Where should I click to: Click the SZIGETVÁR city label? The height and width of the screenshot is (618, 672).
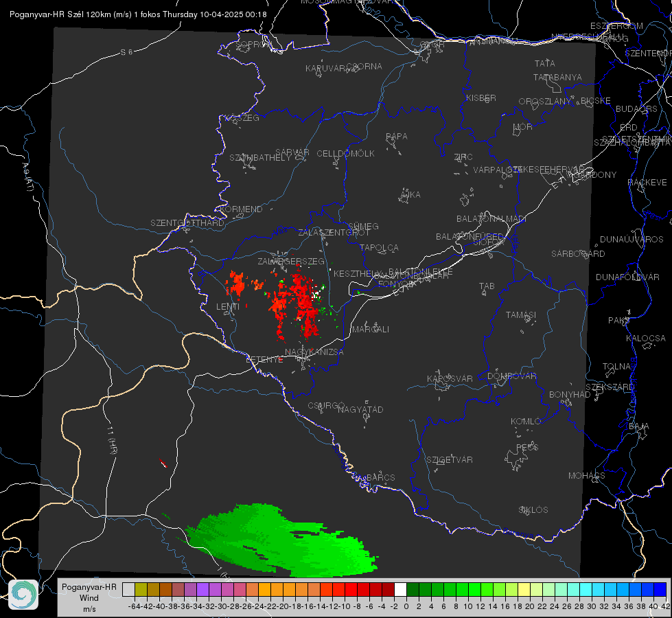click(x=450, y=460)
